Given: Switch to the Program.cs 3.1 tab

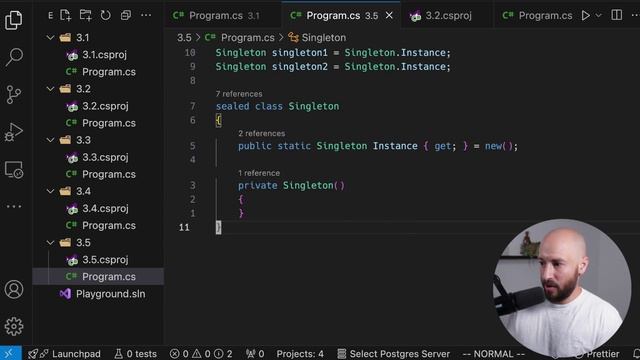Looking at the screenshot, I should (x=223, y=16).
